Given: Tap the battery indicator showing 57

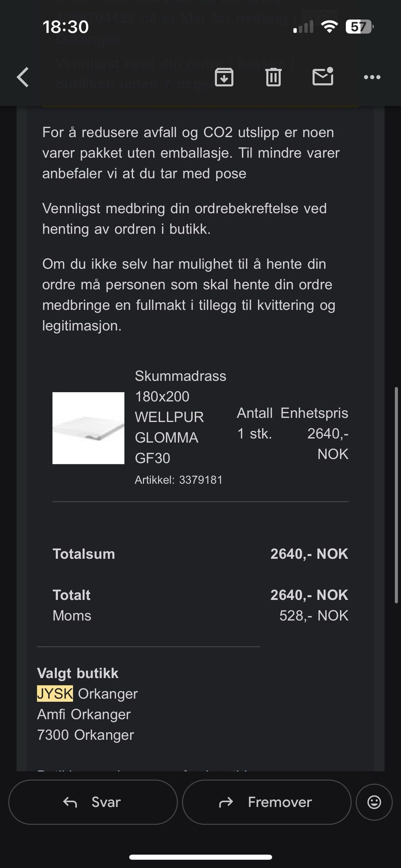Looking at the screenshot, I should tap(359, 27).
